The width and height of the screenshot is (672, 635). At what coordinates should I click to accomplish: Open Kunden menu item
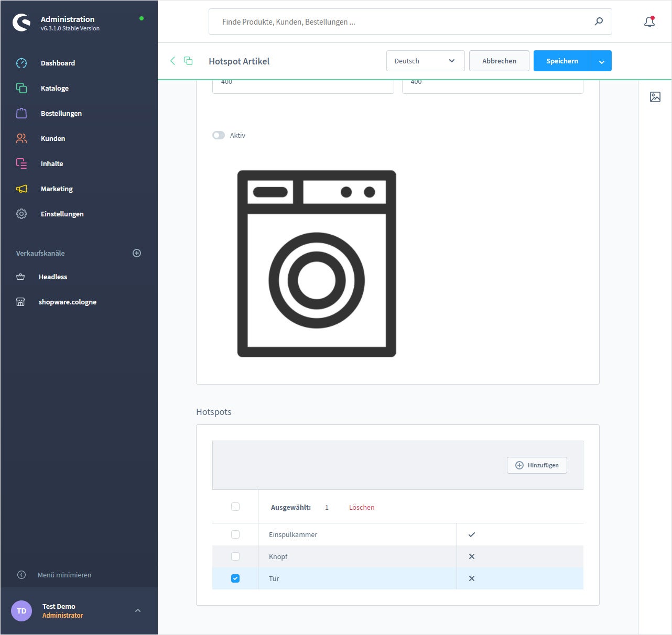point(53,138)
